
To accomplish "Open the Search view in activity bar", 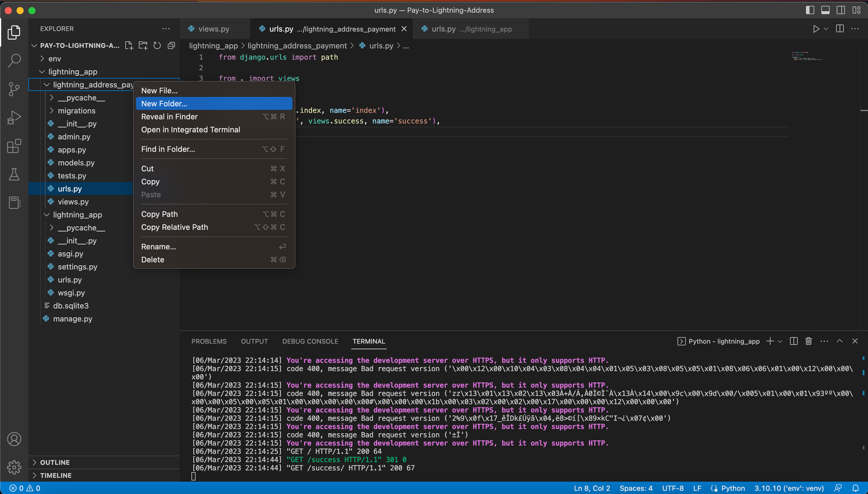I will [14, 60].
